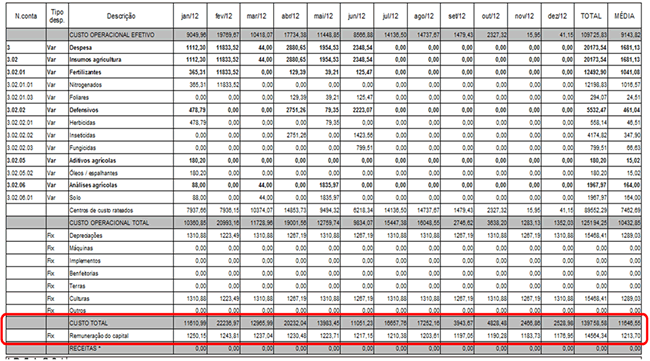This screenshot has height=361, width=650.
Task: Click account number 3.02.02.02
Action: pos(20,135)
